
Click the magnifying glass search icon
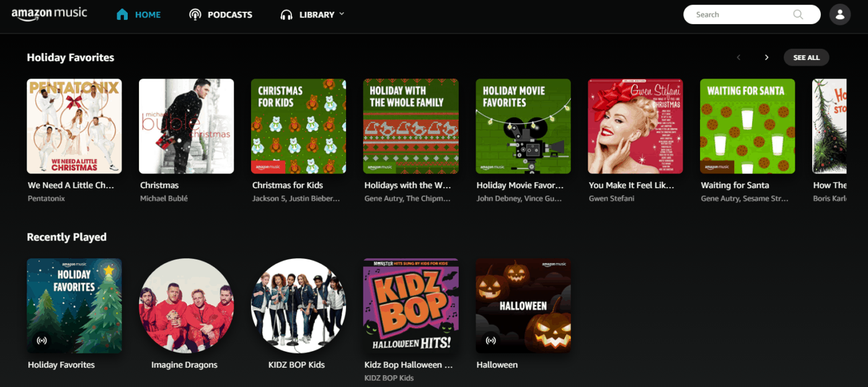(798, 14)
